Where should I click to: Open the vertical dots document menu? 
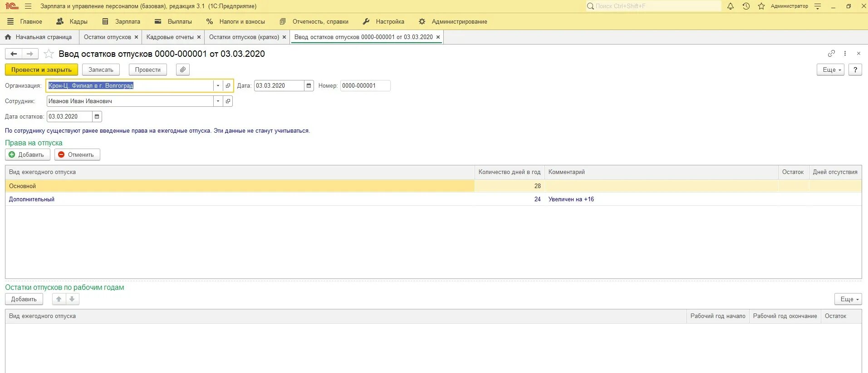click(845, 54)
